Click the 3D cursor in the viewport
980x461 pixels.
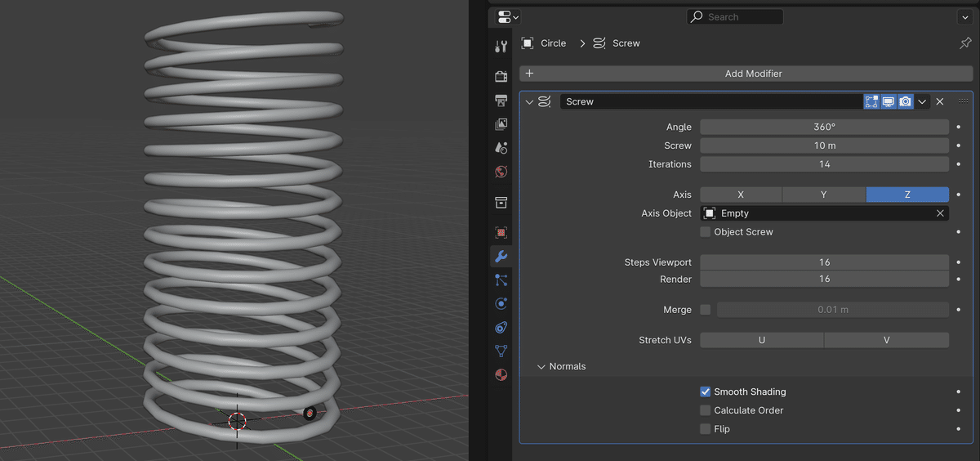pos(238,421)
